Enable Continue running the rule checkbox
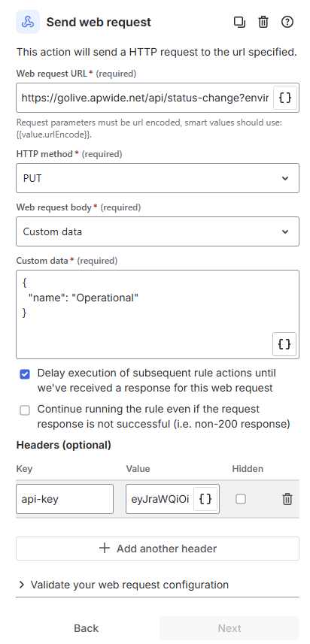Image resolution: width=310 pixels, height=644 pixels. point(25,410)
